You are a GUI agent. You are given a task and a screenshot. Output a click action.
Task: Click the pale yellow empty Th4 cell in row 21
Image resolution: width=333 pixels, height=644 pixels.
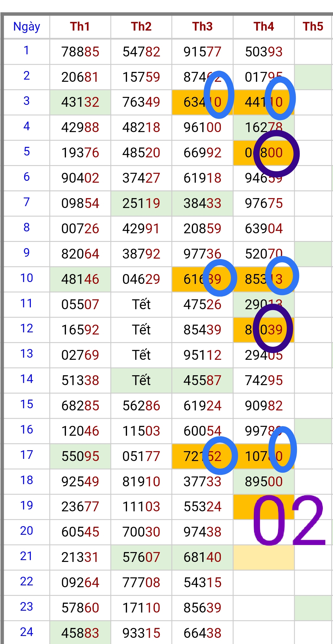[264, 557]
